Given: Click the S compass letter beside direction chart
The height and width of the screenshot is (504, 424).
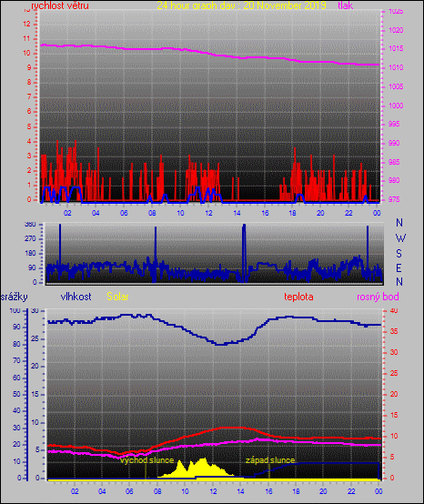Looking at the screenshot, I should coord(399,254).
